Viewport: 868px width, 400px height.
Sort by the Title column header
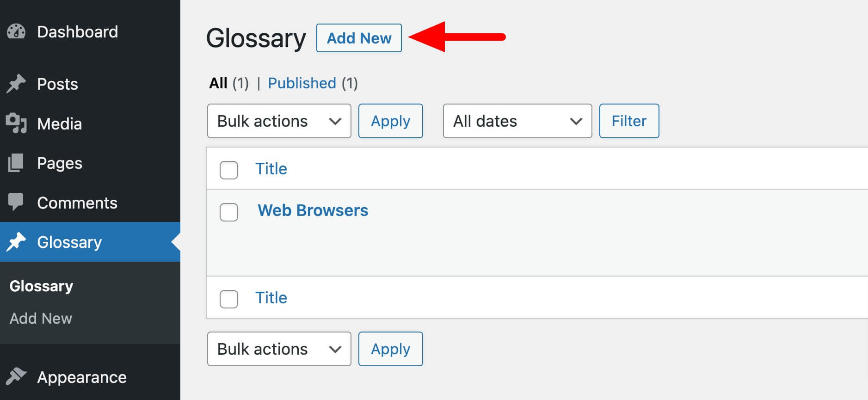click(x=271, y=169)
